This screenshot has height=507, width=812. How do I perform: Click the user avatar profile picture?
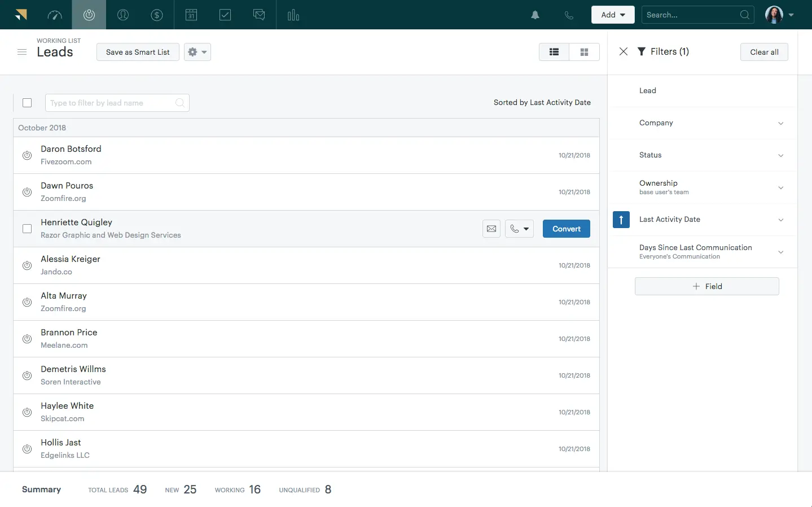(774, 15)
